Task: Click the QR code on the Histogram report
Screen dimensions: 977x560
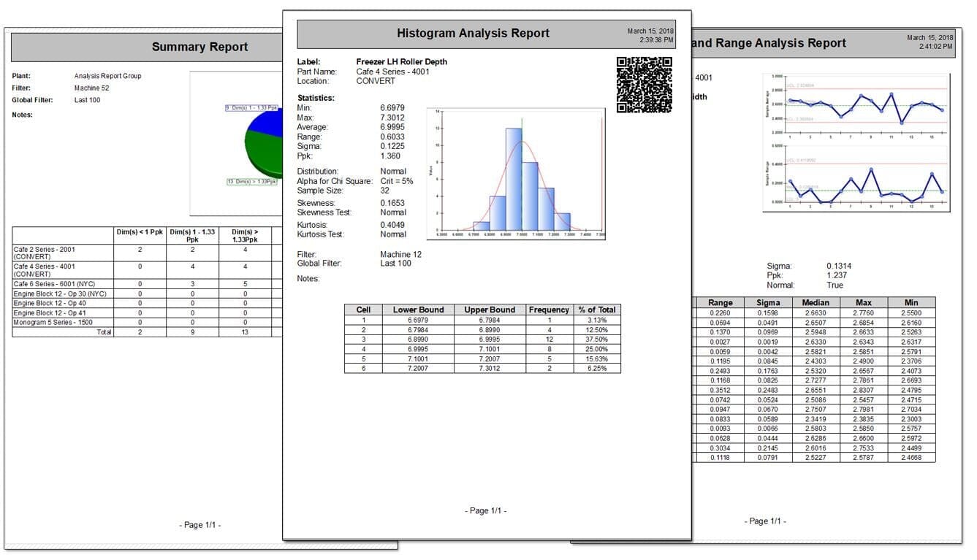Action: coord(645,84)
